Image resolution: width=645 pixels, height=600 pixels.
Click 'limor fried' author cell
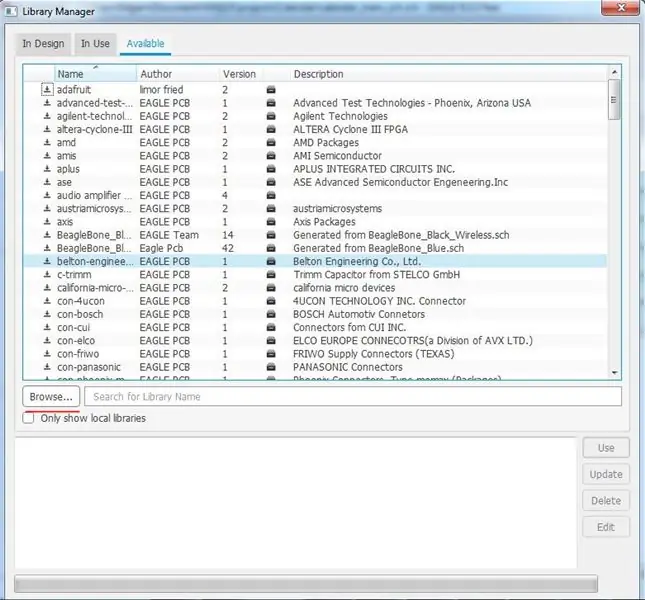[x=161, y=89]
